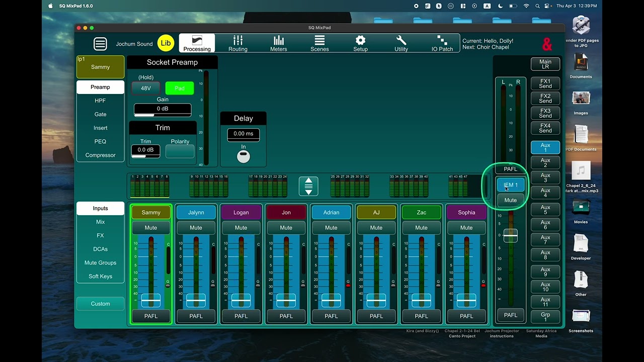Select the Aux 1 mix

click(545, 148)
